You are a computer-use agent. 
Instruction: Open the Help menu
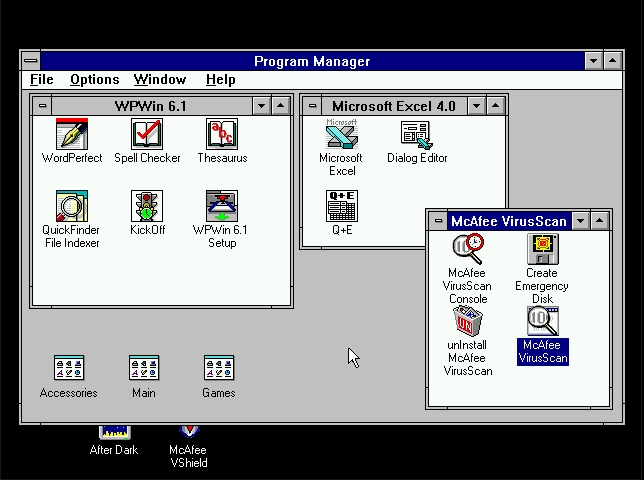coord(221,79)
